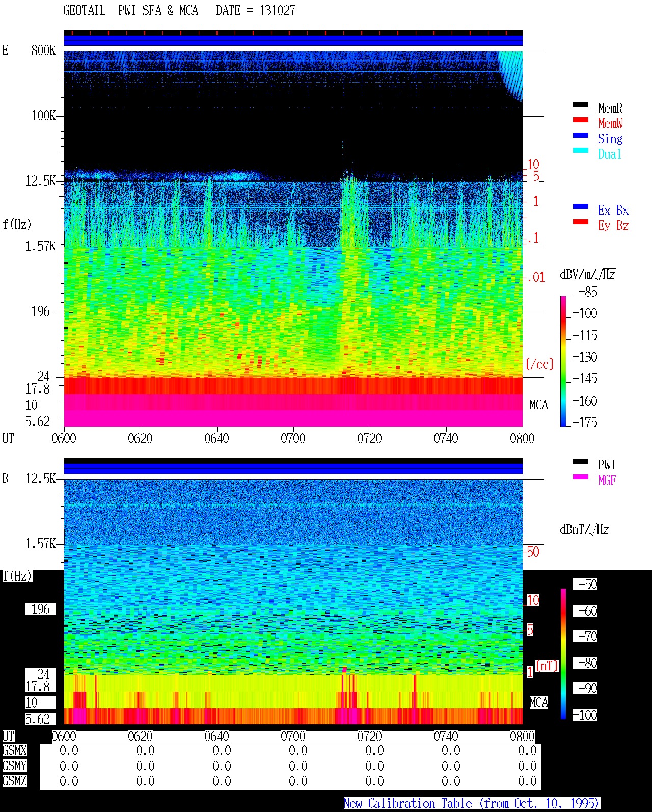The width and height of the screenshot is (652, 812).
Task: Click the MCA label beside E-field spectrogram
Action: point(538,405)
